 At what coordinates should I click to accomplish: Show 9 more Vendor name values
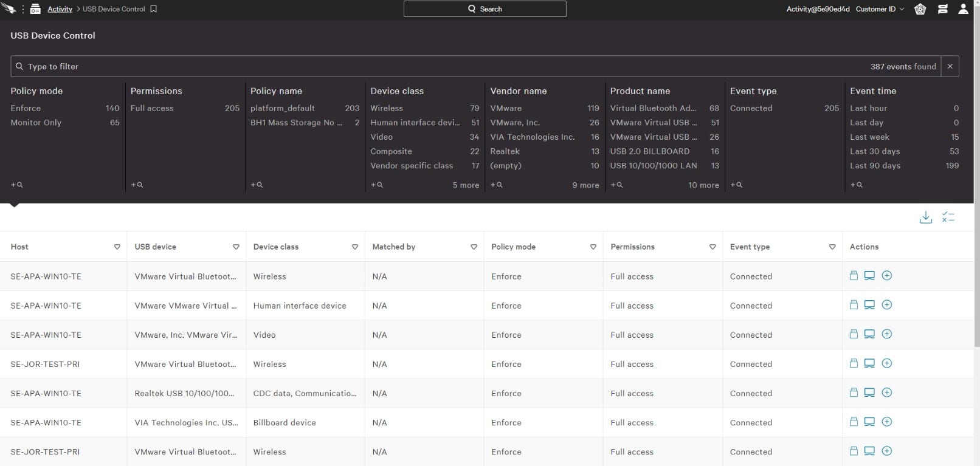point(585,185)
